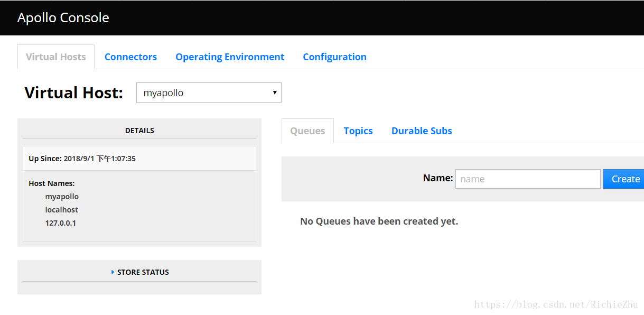Open the Operating Environment tab
The image size is (644, 315).
point(230,57)
